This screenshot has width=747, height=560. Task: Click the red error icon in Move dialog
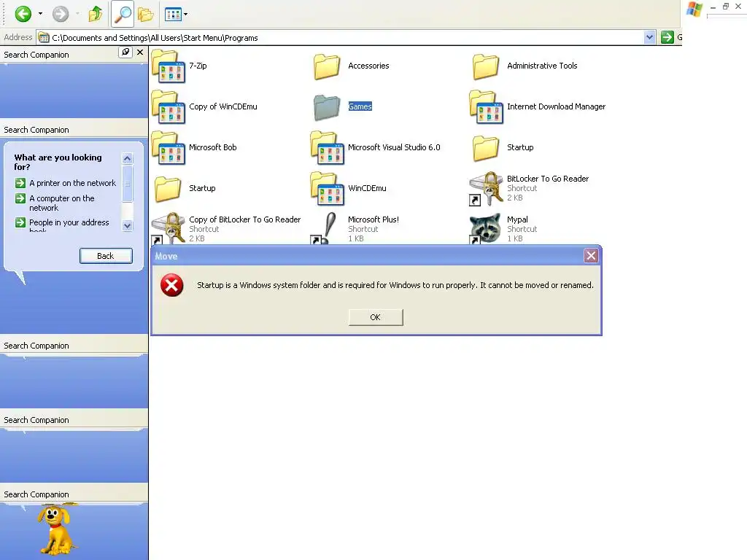(172, 285)
